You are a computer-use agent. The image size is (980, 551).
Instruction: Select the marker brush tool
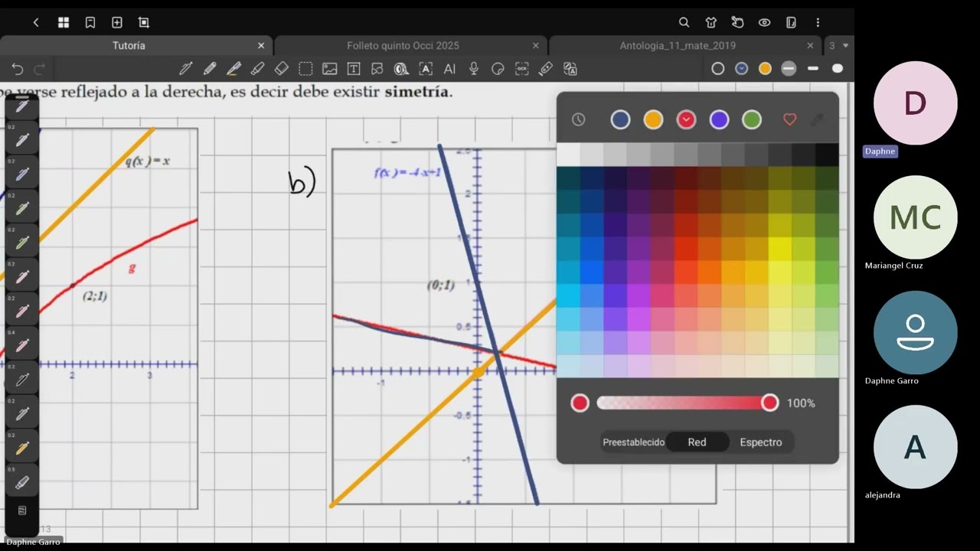[x=257, y=69]
